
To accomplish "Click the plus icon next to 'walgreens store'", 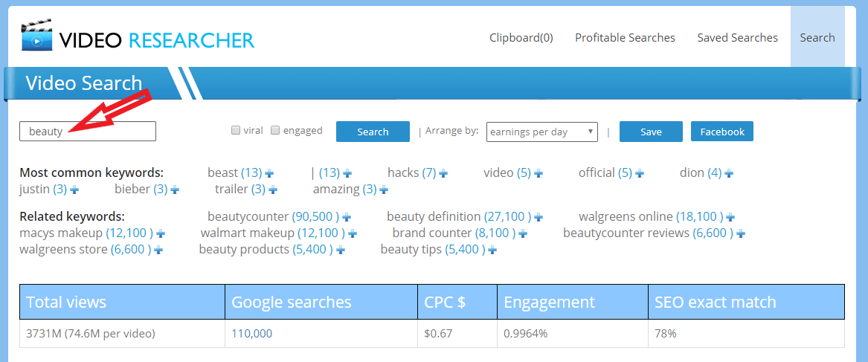I will [x=159, y=251].
